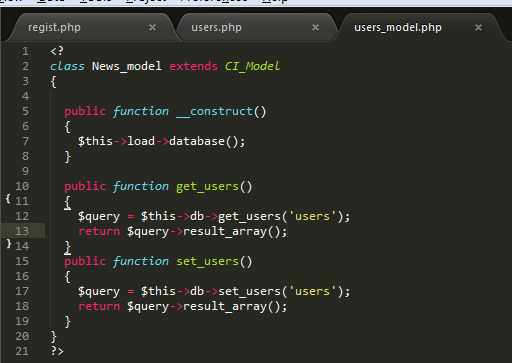
Task: Switch to the users.php tab
Action: pyautogui.click(x=216, y=27)
